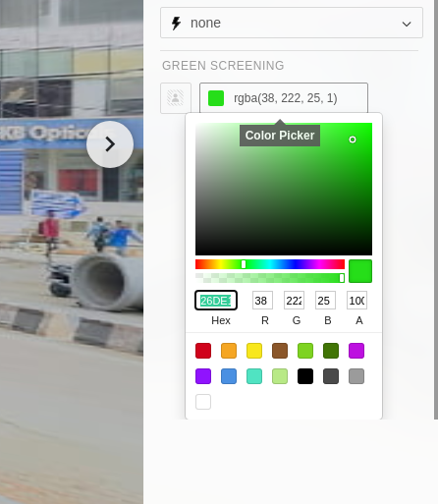Click the saturation picker circle in the gradient

(353, 140)
